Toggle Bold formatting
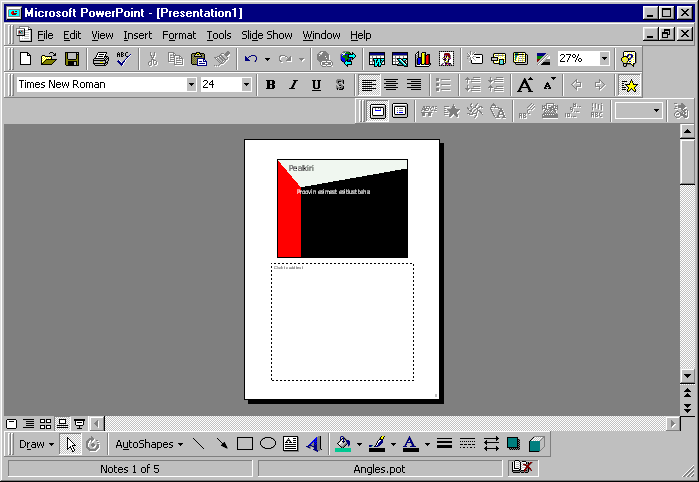The height and width of the screenshot is (482, 699). tap(270, 85)
